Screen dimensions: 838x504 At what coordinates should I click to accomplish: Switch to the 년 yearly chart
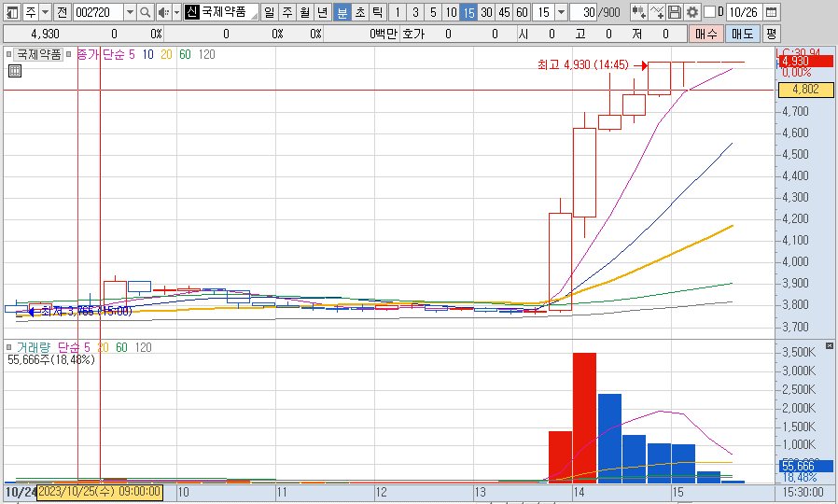[322, 12]
